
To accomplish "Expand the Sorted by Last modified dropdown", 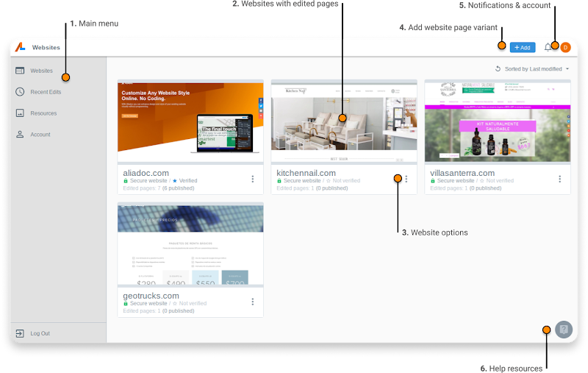I will pos(537,68).
